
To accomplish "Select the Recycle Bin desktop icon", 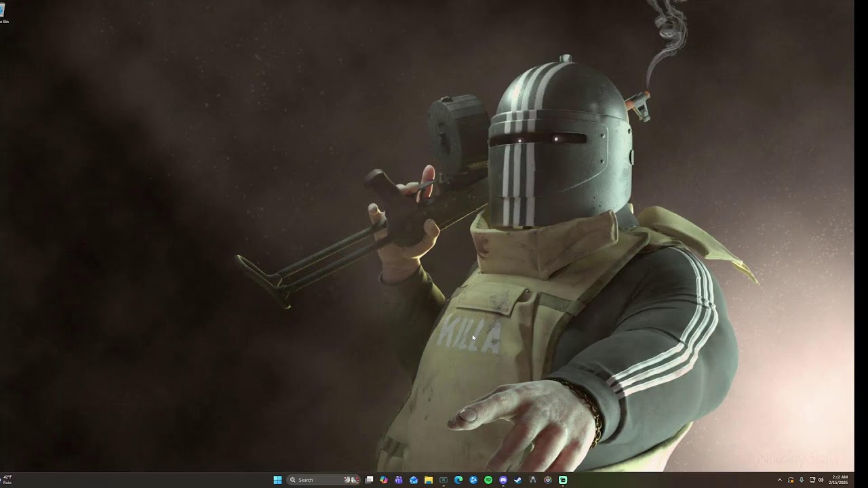I will 3,14.
